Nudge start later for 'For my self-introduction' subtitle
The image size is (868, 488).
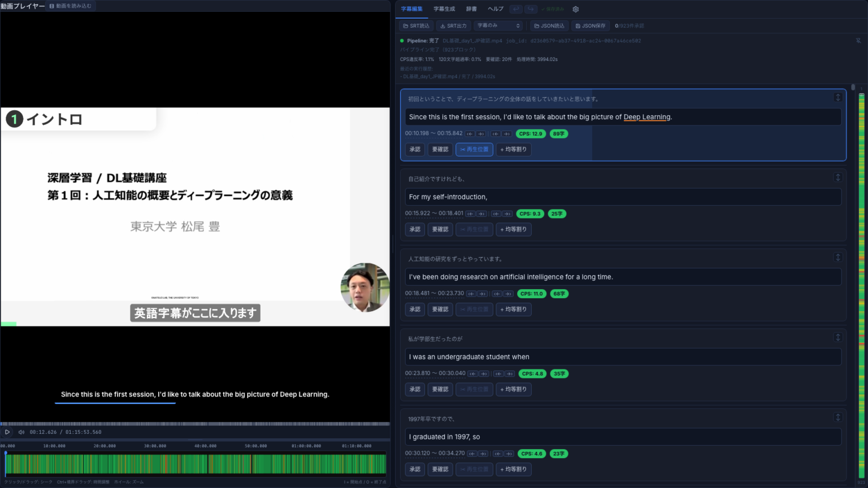pyautogui.click(x=481, y=214)
